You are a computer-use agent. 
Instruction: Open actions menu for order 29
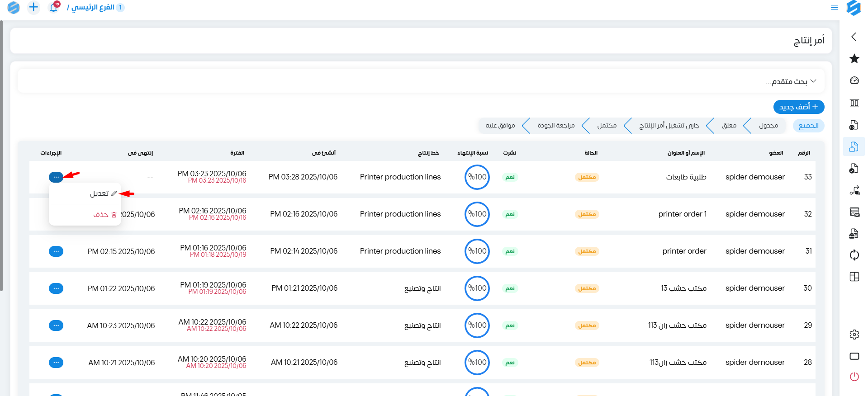coord(56,325)
